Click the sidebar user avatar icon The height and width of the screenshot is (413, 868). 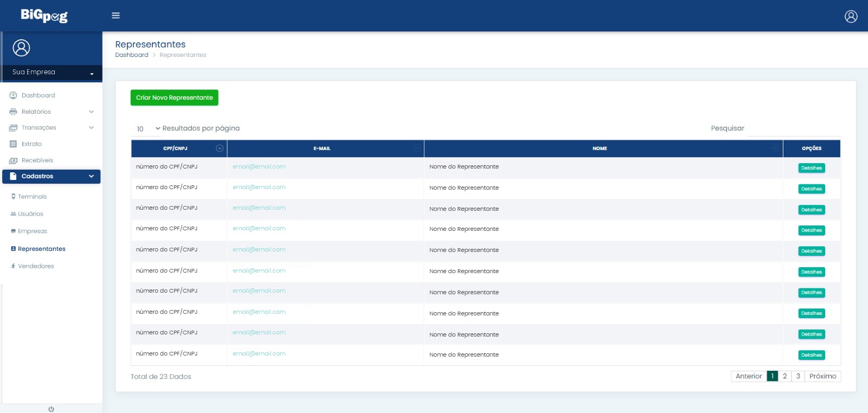point(22,48)
